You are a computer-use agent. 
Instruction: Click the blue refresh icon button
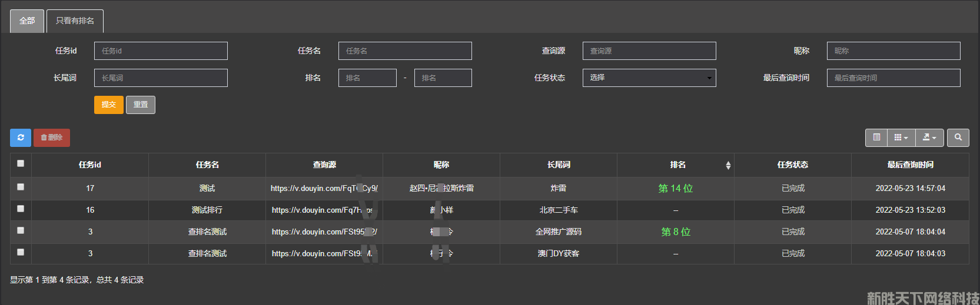click(x=21, y=138)
